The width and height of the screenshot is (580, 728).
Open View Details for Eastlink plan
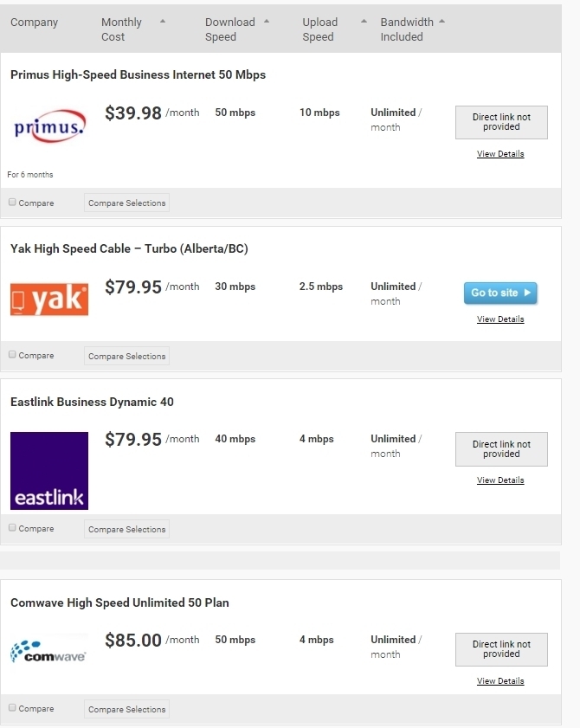click(500, 480)
